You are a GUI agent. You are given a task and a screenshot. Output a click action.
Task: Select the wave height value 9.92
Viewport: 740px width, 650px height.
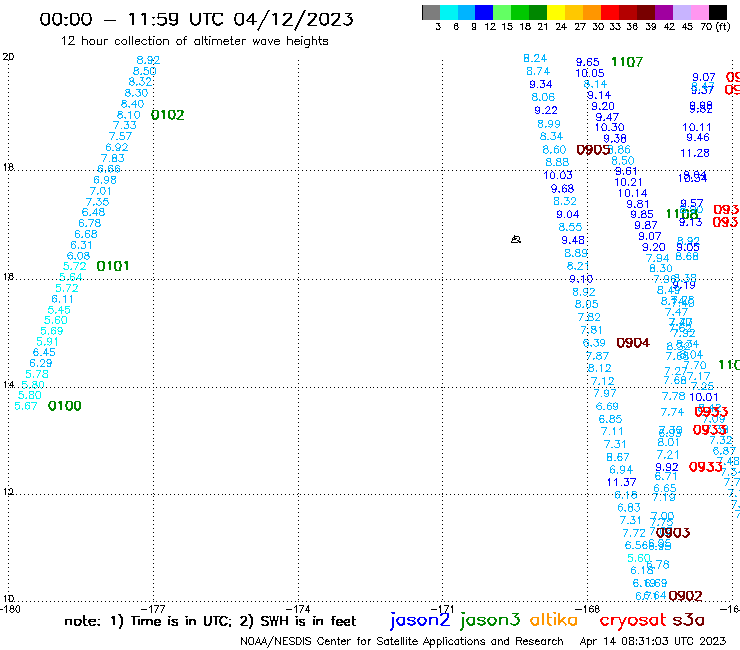[x=667, y=467]
